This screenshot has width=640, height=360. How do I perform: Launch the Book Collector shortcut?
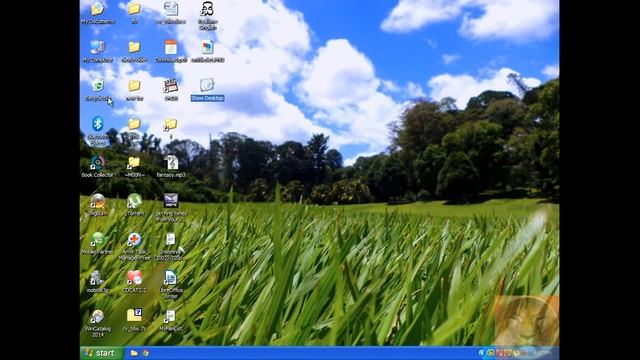[98, 162]
